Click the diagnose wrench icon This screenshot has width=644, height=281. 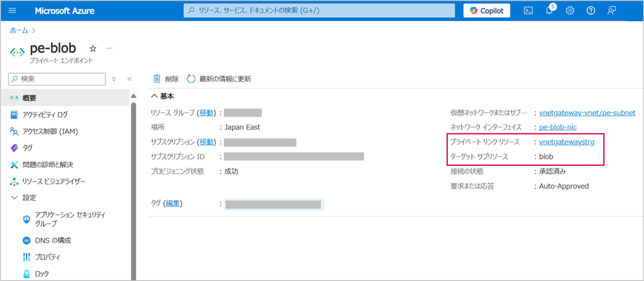(14, 165)
